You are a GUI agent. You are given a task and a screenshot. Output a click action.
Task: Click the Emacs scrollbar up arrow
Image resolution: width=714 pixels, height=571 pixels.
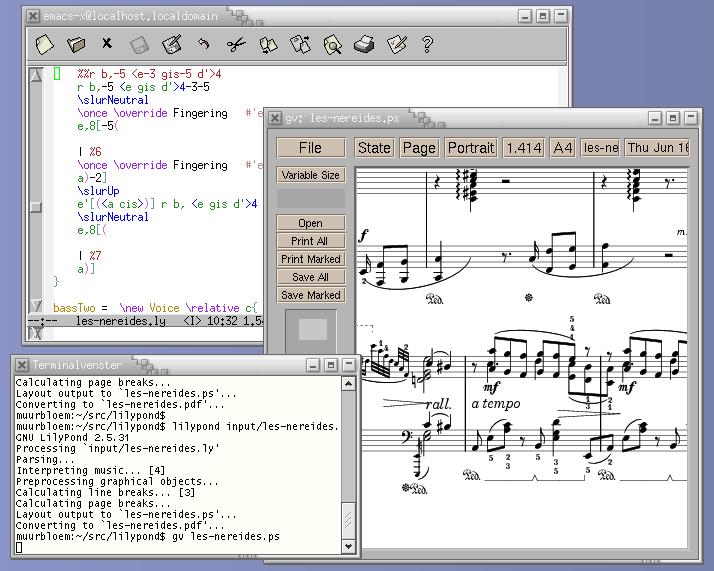click(36, 75)
